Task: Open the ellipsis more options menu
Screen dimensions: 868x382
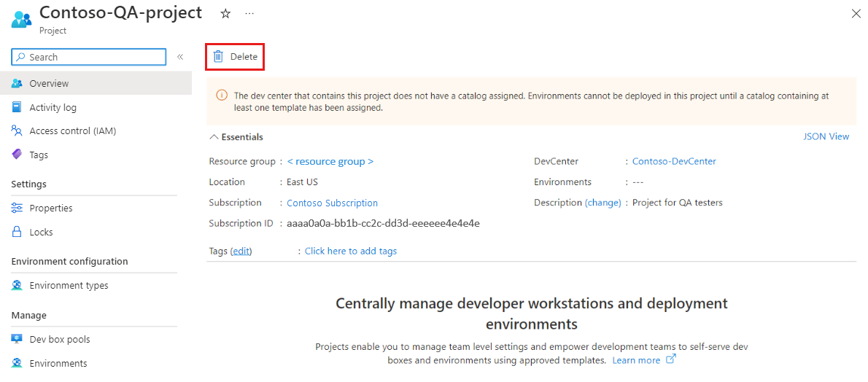Action: click(249, 13)
